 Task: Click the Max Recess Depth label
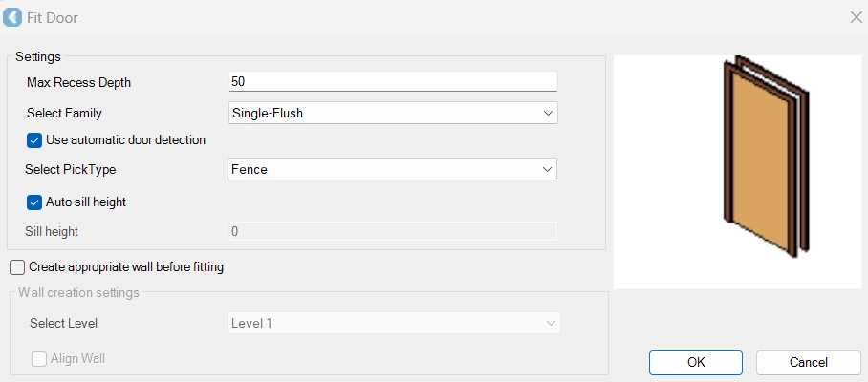pyautogui.click(x=78, y=82)
